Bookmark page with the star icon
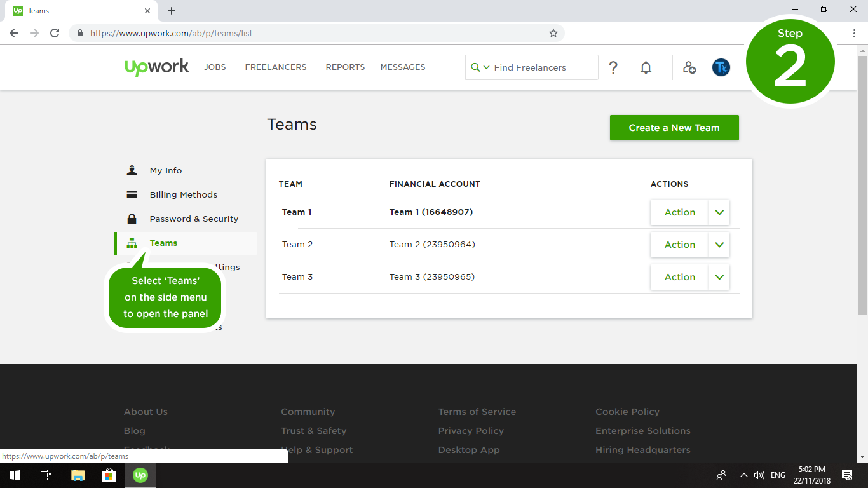 pos(553,33)
